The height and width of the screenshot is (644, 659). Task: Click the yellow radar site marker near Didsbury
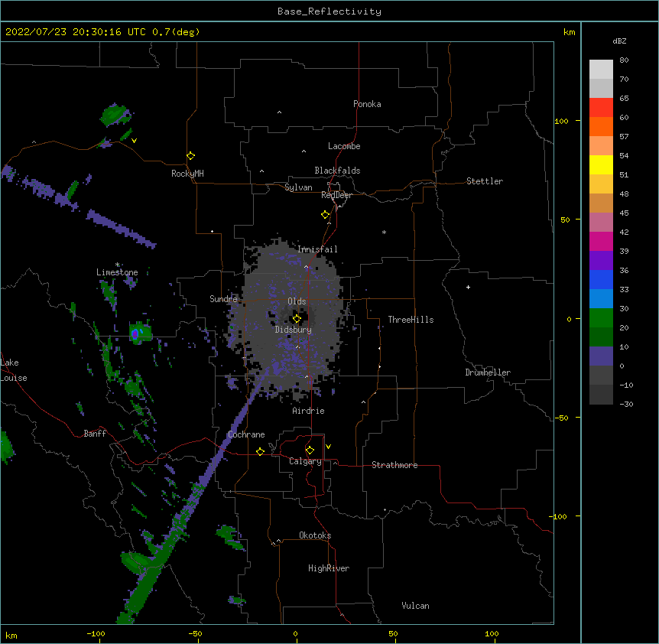297,319
